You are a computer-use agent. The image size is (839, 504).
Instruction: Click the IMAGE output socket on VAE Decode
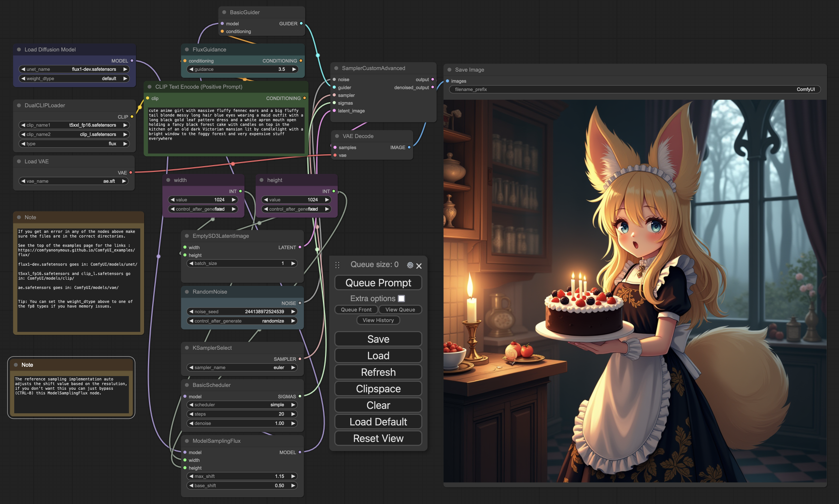pos(409,147)
